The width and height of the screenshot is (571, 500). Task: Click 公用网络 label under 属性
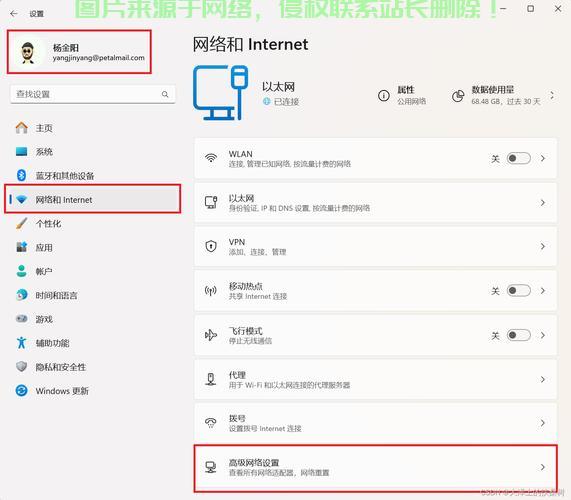(411, 101)
